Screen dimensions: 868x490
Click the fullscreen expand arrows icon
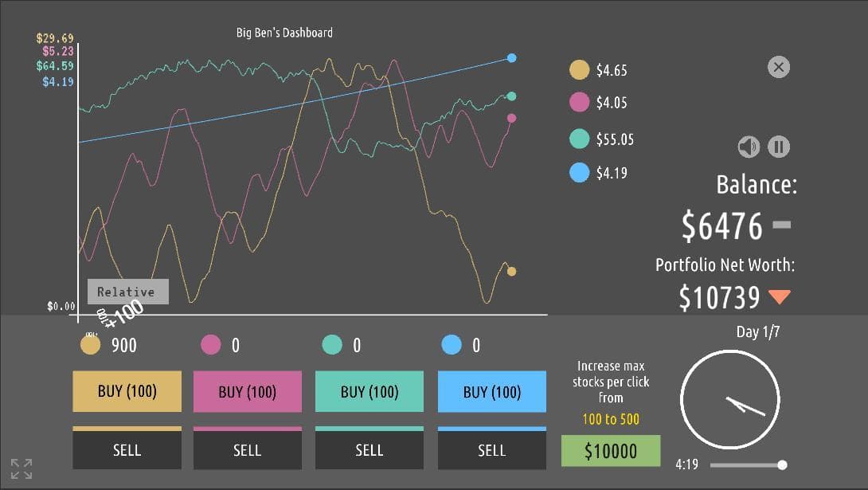tap(22, 468)
